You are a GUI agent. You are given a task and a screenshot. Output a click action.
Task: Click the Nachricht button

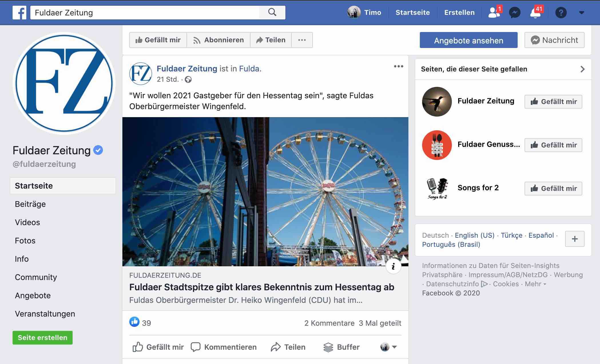[554, 40]
